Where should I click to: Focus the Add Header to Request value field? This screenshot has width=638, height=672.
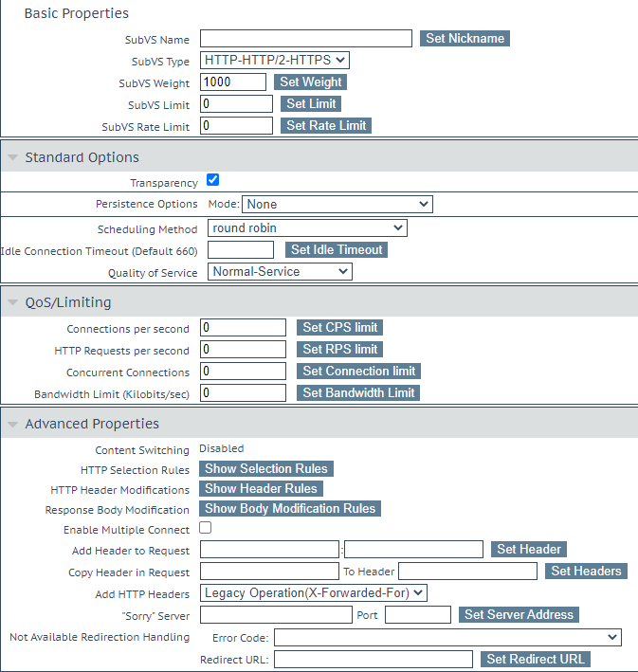413,550
